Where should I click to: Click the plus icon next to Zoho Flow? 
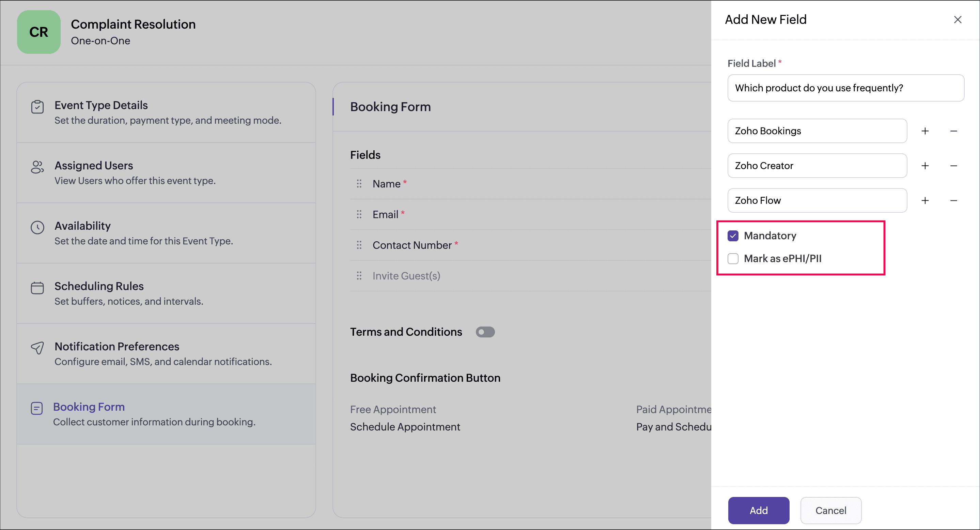pyautogui.click(x=925, y=200)
